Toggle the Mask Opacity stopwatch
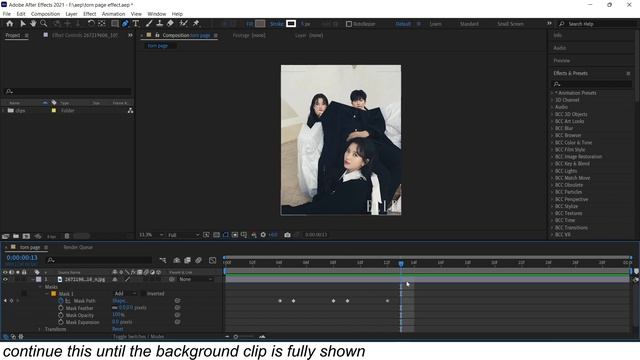This screenshot has width=640, height=360. (x=61, y=315)
